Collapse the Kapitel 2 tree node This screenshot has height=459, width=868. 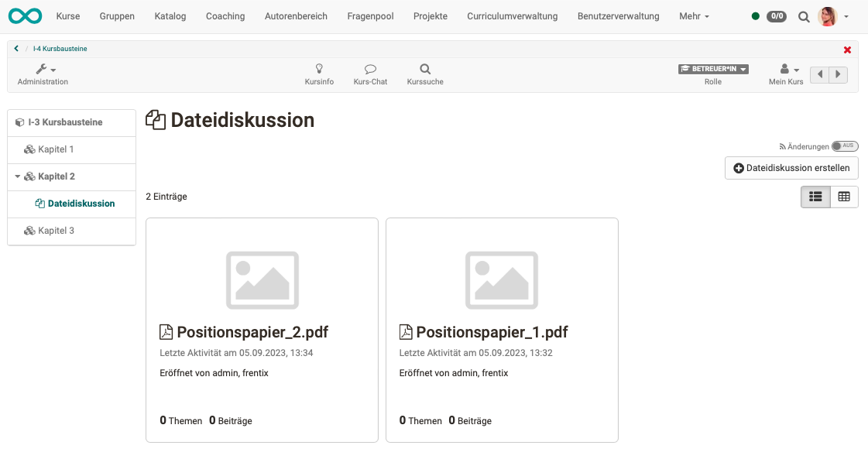(19, 176)
